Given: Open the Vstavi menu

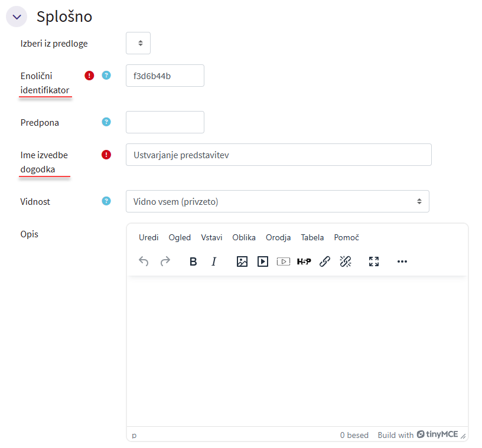Looking at the screenshot, I should 211,237.
